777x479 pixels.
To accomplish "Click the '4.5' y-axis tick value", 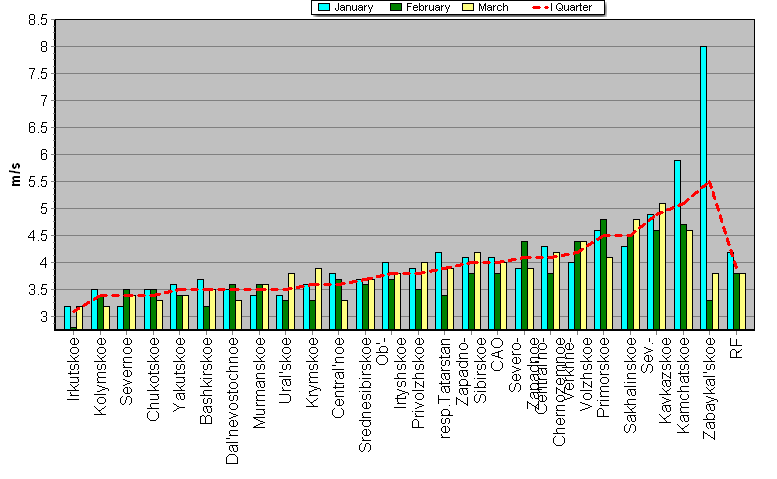I will (x=38, y=236).
